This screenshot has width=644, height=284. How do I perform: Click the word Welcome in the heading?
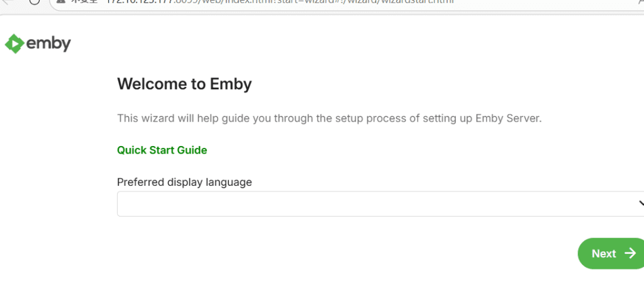pos(148,84)
